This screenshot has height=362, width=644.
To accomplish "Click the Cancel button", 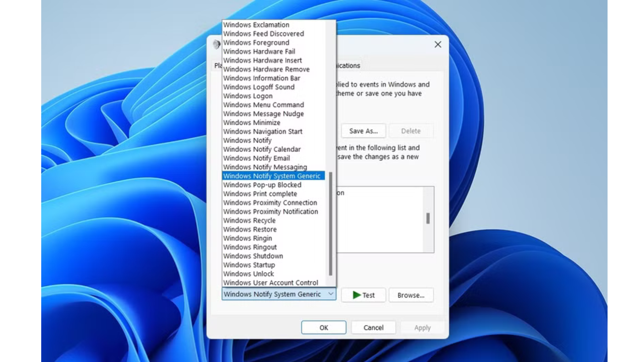I will [373, 327].
